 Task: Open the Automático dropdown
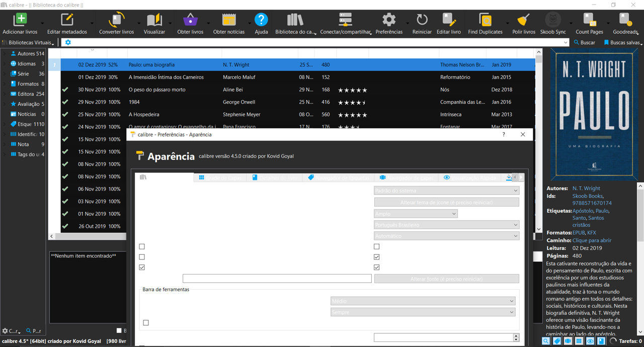tap(447, 236)
